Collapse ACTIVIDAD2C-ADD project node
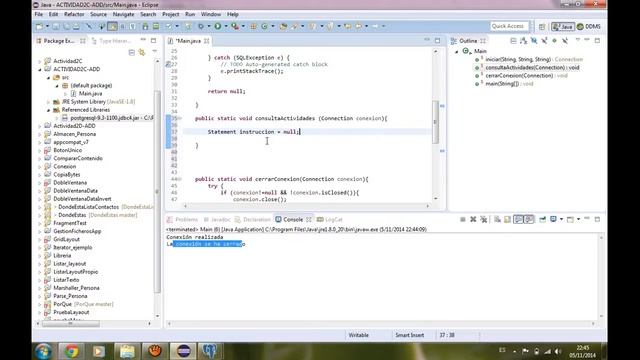 pos(40,69)
